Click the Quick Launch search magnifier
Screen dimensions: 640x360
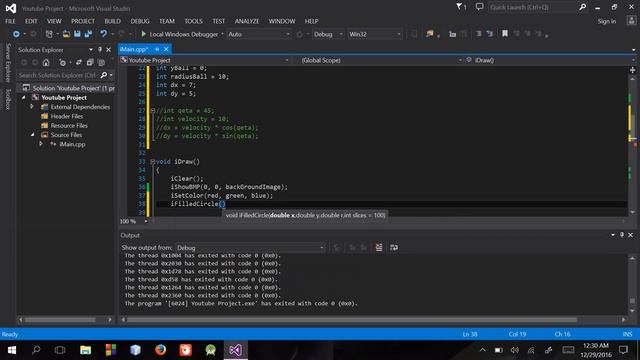point(582,7)
